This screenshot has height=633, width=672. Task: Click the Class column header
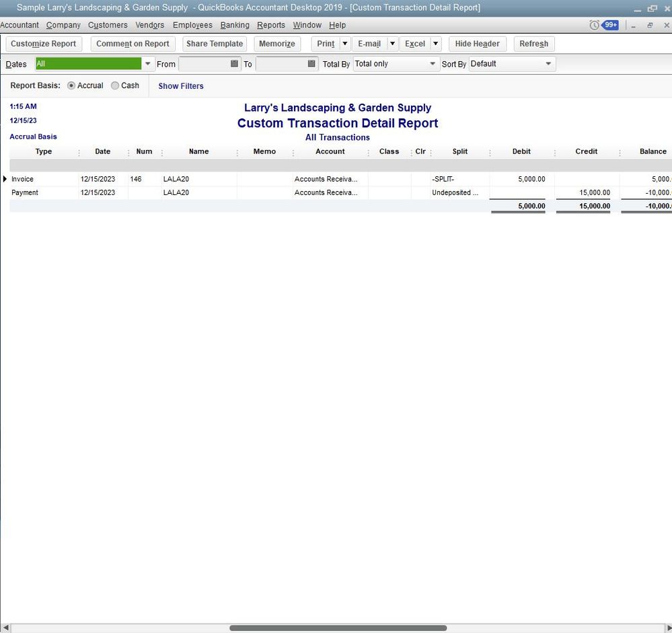(x=389, y=151)
